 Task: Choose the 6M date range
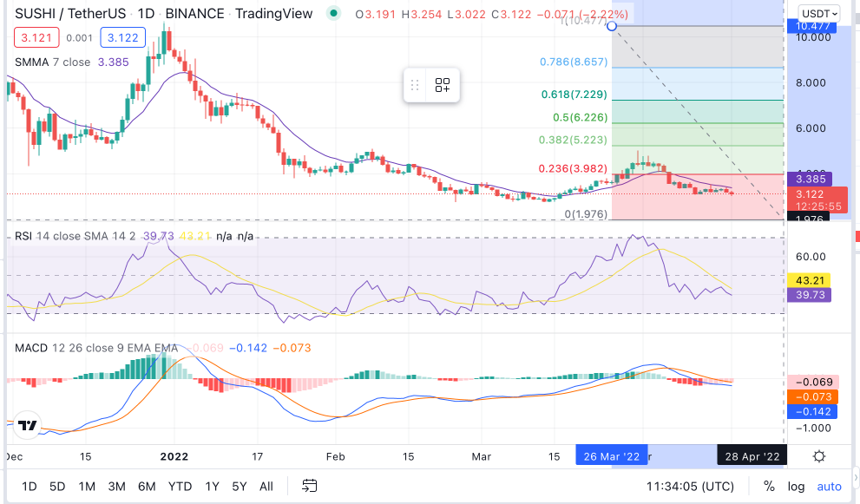(x=147, y=487)
